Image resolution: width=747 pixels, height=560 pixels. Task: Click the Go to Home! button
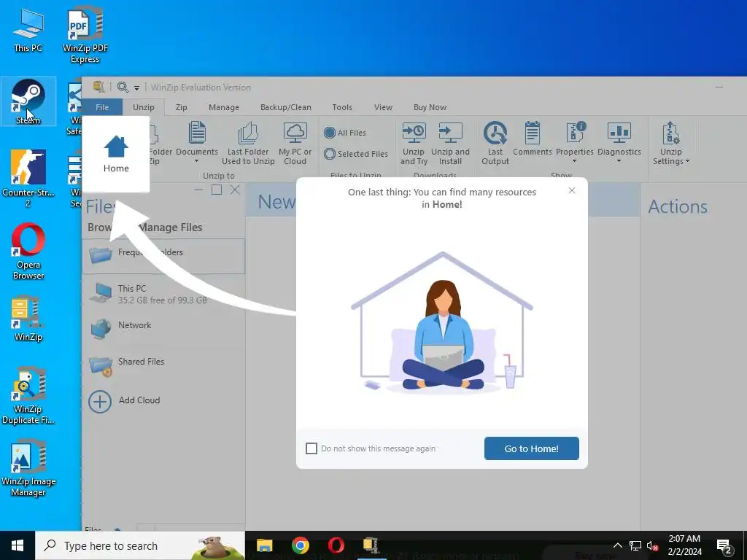531,448
